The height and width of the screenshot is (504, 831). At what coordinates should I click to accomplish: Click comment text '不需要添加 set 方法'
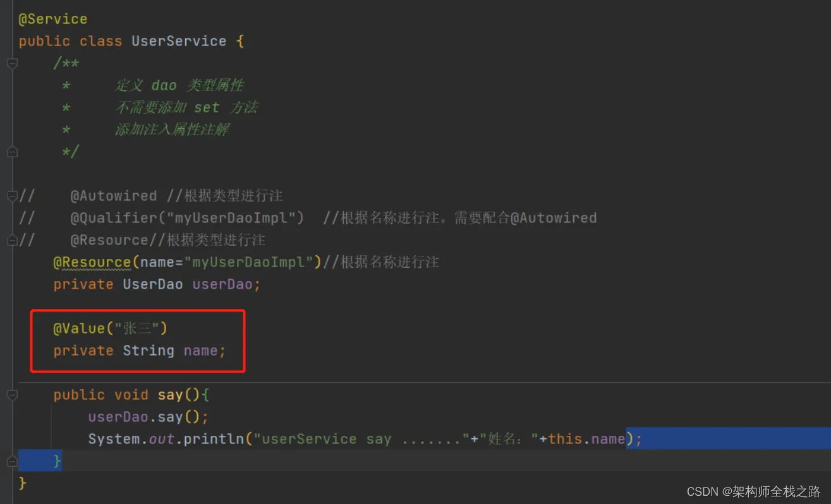pyautogui.click(x=186, y=107)
